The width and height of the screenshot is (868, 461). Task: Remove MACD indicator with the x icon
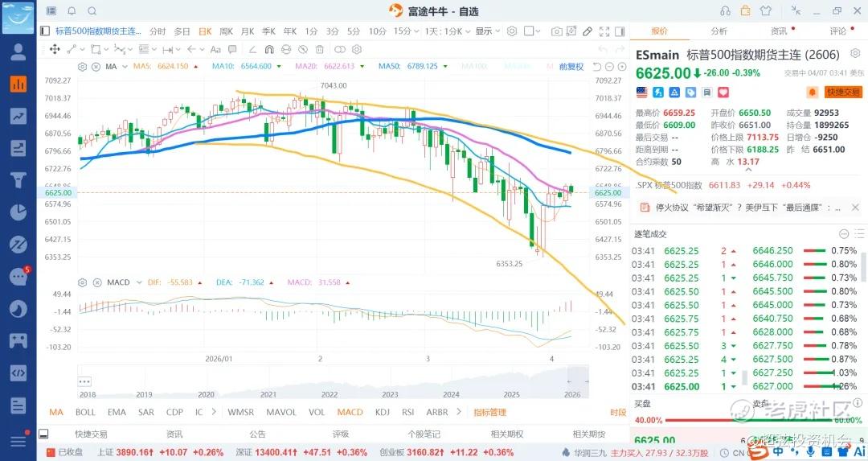97,282
